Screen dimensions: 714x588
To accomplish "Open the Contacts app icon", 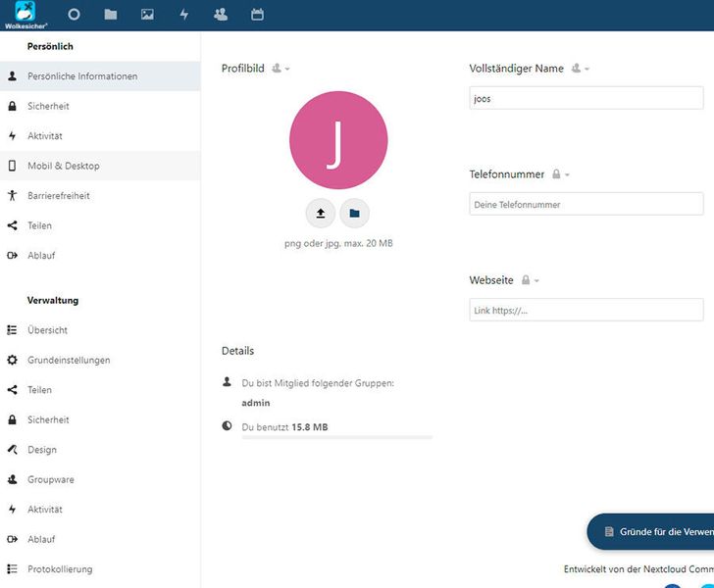I will click(221, 15).
